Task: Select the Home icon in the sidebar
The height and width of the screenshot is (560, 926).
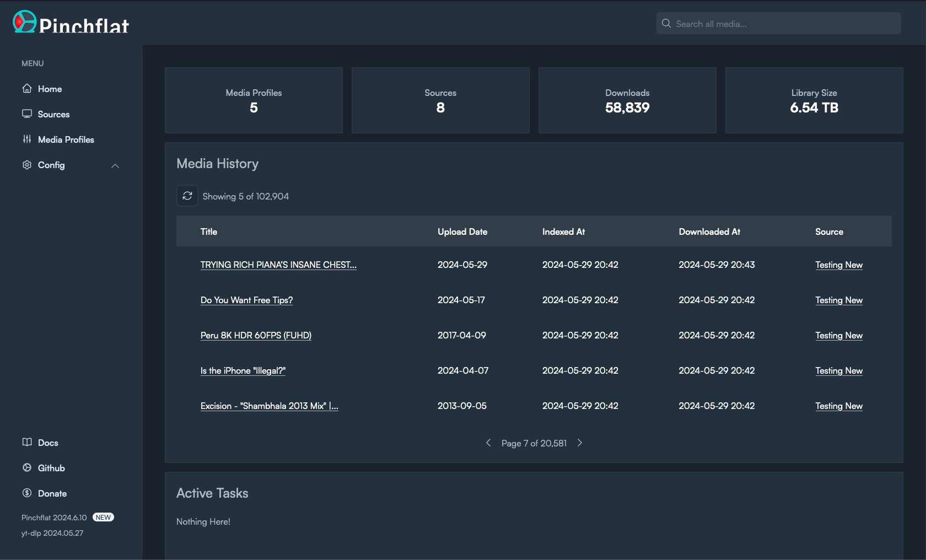Action: (26, 88)
